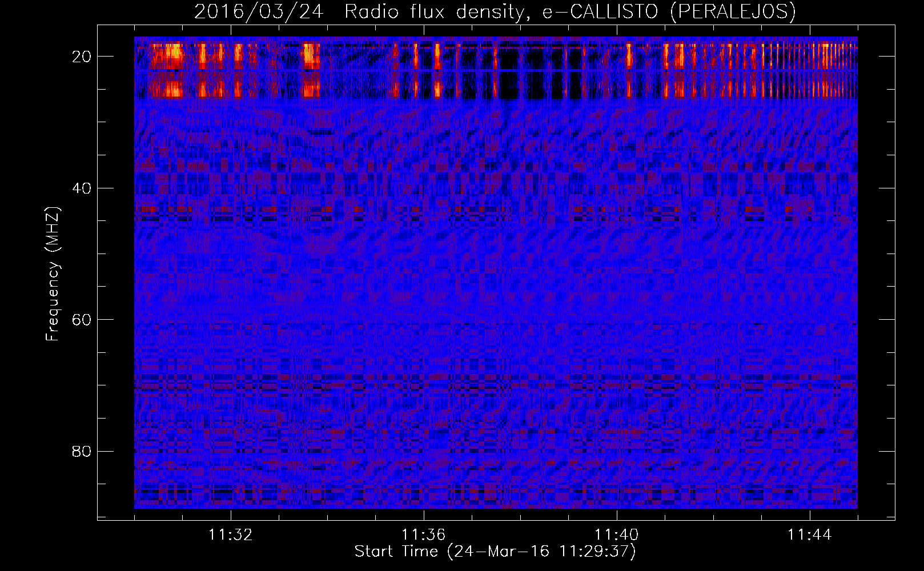
Task: Click the 11:32 time tick label
Action: click(231, 535)
